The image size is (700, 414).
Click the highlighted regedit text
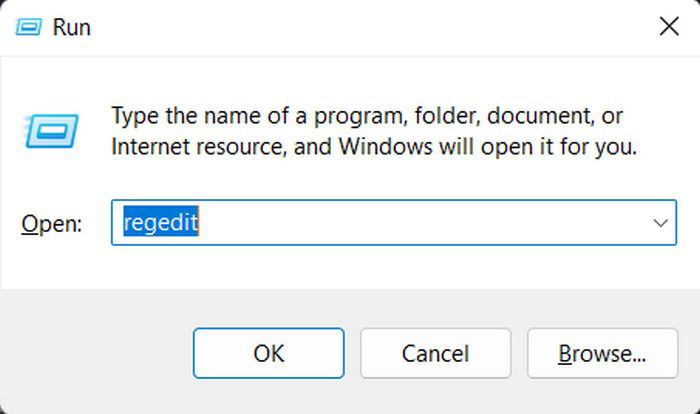pos(161,222)
